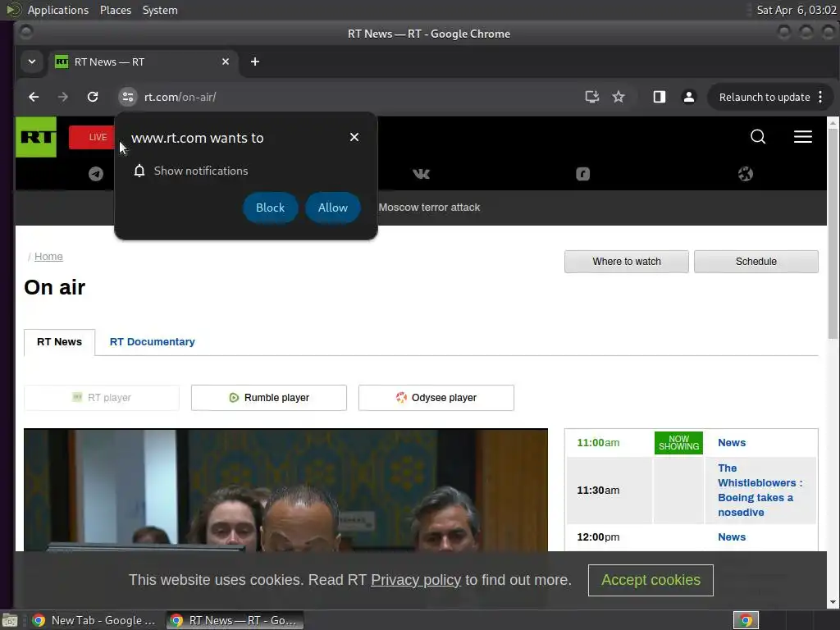Viewport: 840px width, 630px height.
Task: Accept cookies
Action: click(x=651, y=580)
